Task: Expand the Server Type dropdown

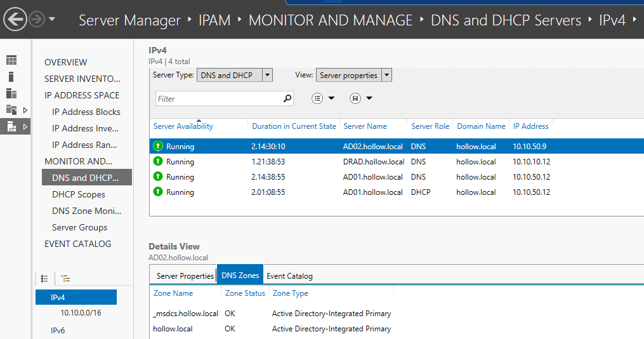Action: 267,75
